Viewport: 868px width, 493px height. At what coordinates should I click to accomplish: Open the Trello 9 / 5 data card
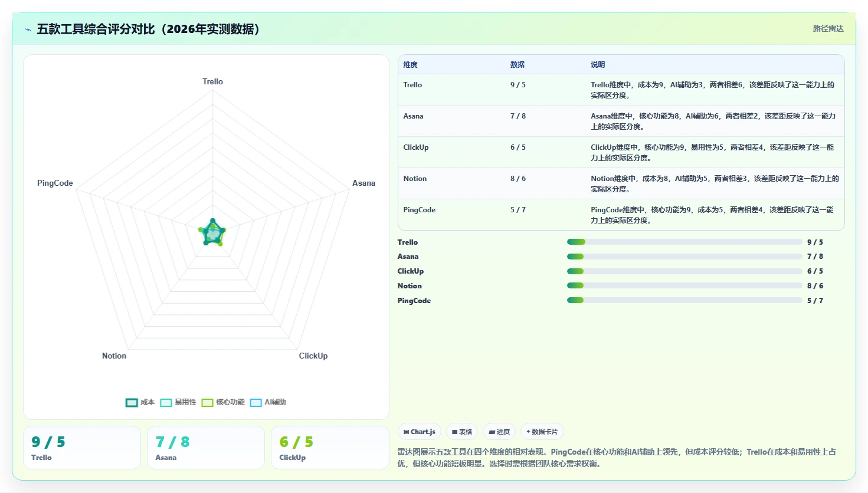pyautogui.click(x=82, y=448)
